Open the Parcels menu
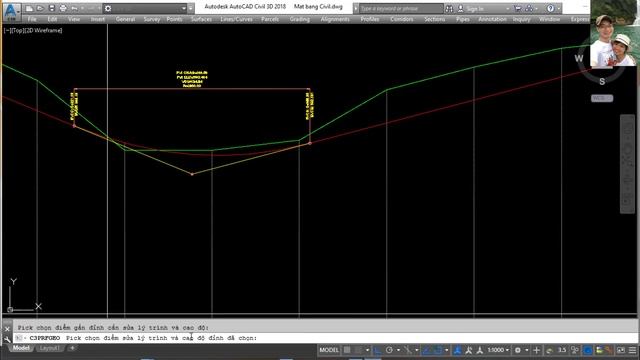The width and height of the screenshot is (640, 360). (x=270, y=19)
